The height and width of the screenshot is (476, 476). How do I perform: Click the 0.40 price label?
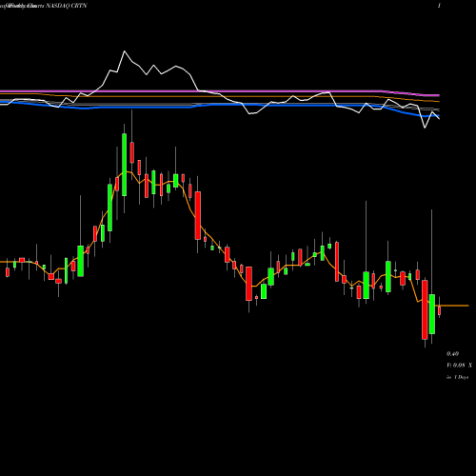click(x=452, y=354)
